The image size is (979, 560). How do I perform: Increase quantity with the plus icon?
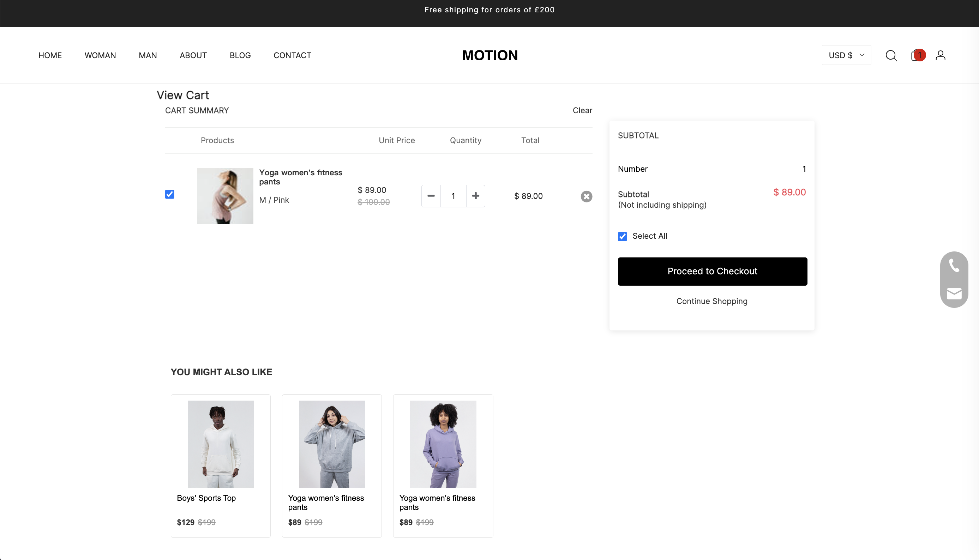tap(476, 196)
